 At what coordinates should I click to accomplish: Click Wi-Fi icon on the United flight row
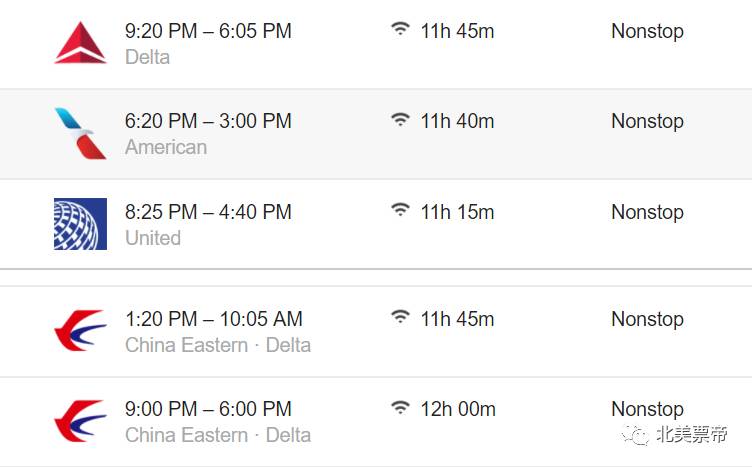[400, 210]
